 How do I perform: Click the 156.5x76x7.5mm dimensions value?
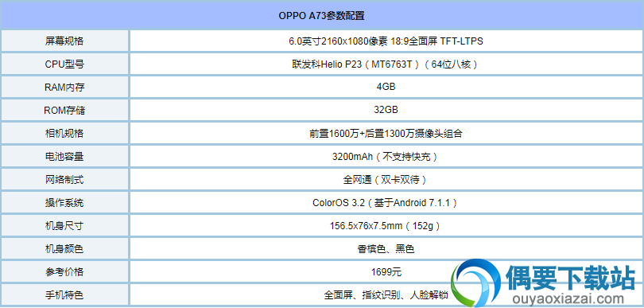386,225
